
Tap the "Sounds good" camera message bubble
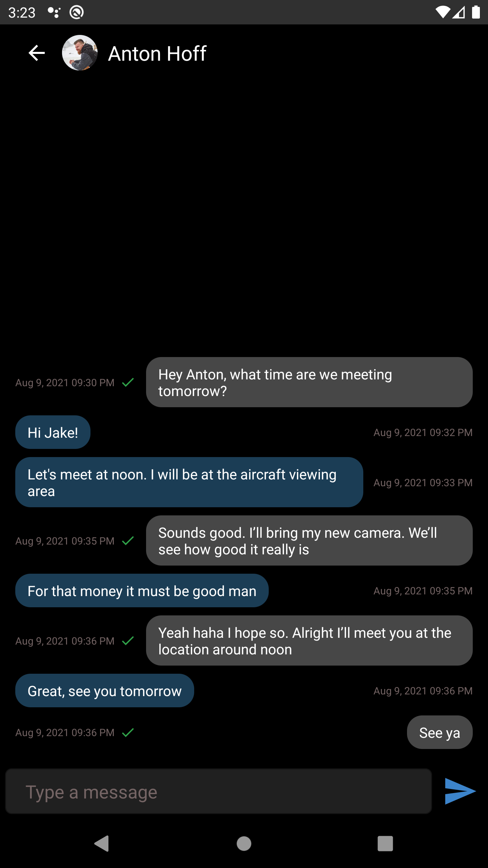pyautogui.click(x=309, y=540)
